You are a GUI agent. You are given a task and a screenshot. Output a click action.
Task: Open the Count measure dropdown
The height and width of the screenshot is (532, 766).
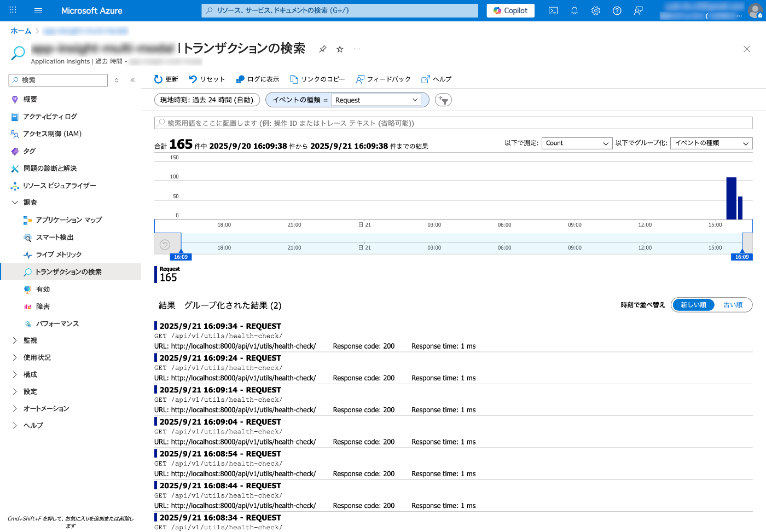pos(577,143)
